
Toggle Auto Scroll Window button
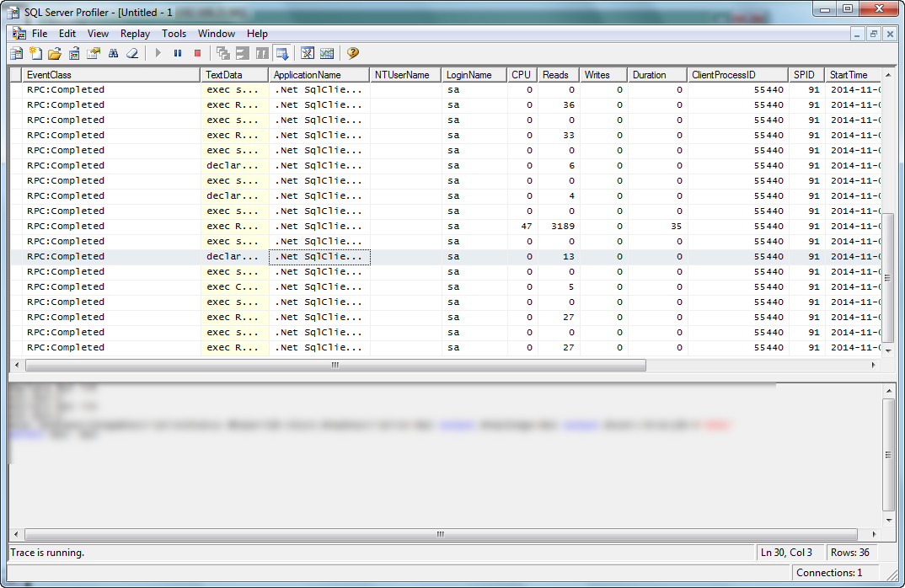281,54
